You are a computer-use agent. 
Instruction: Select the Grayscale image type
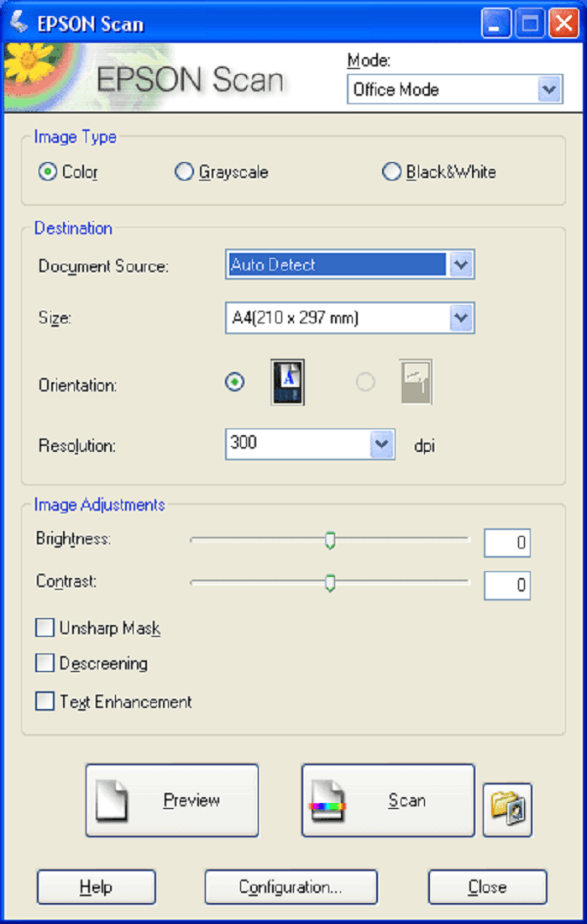pyautogui.click(x=184, y=172)
